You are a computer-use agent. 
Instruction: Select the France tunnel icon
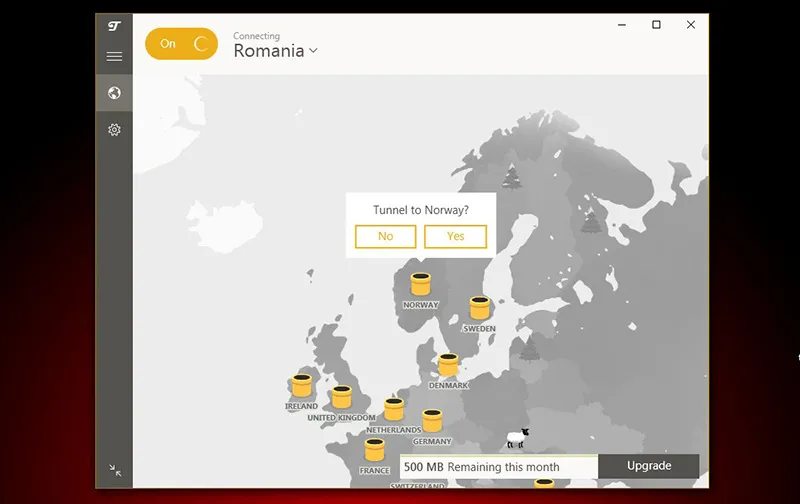click(375, 450)
